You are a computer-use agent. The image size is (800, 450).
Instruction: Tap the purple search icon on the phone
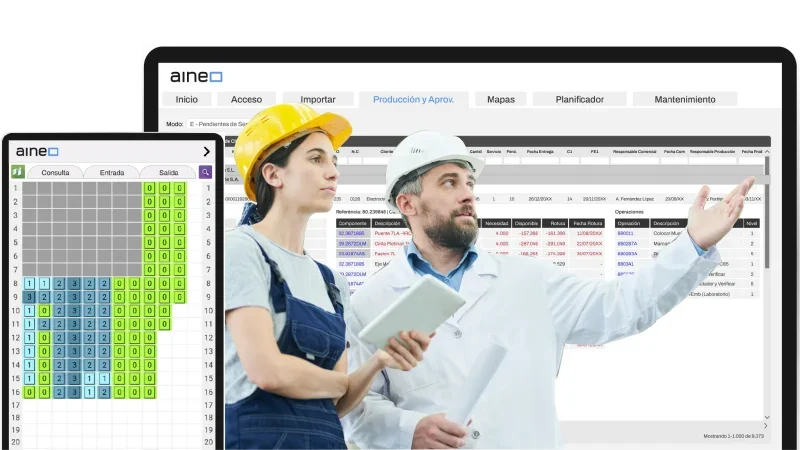click(x=205, y=172)
